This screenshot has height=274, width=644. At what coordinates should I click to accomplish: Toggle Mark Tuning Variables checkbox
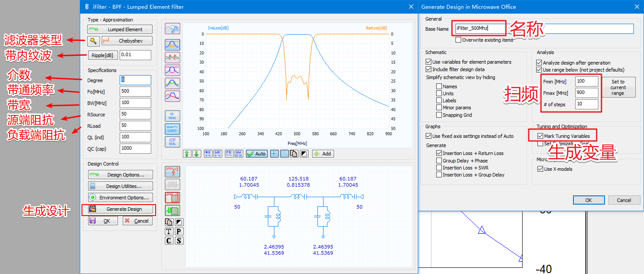[540, 136]
